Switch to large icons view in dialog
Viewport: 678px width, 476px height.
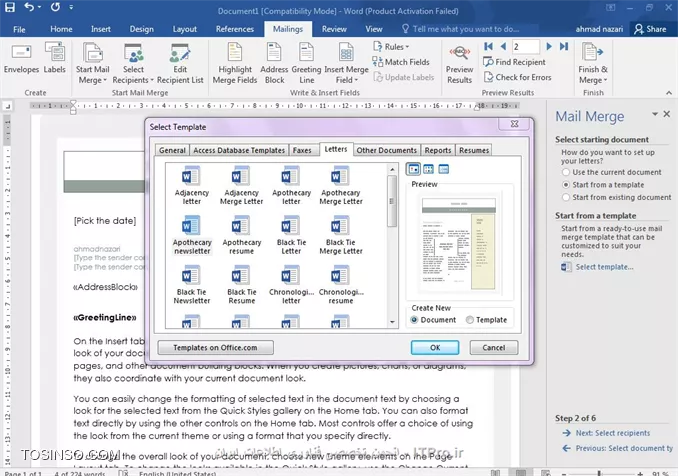pos(413,169)
